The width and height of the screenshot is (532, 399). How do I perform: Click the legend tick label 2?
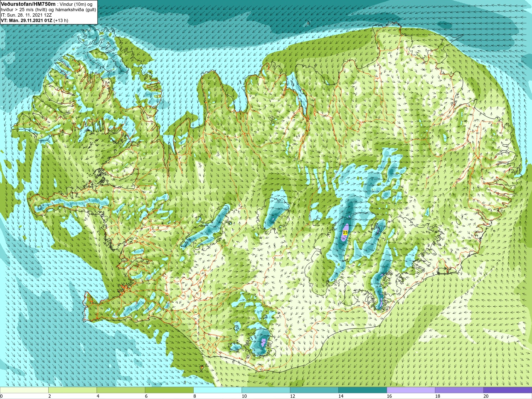pos(49,396)
